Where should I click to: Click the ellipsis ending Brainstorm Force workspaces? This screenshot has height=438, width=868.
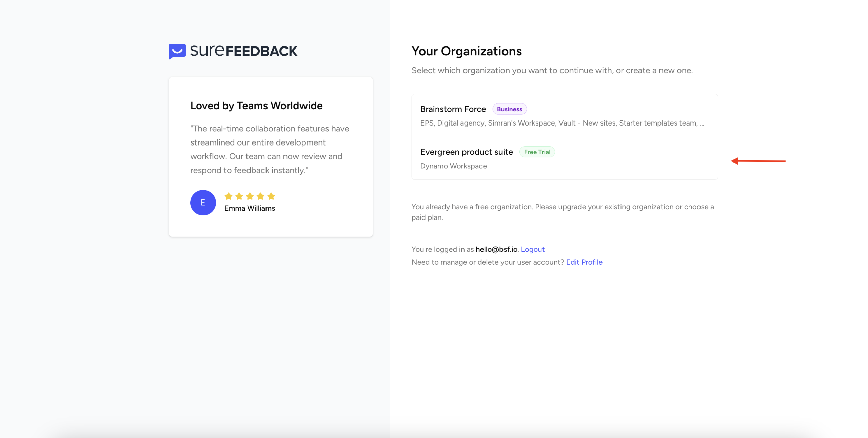click(702, 123)
